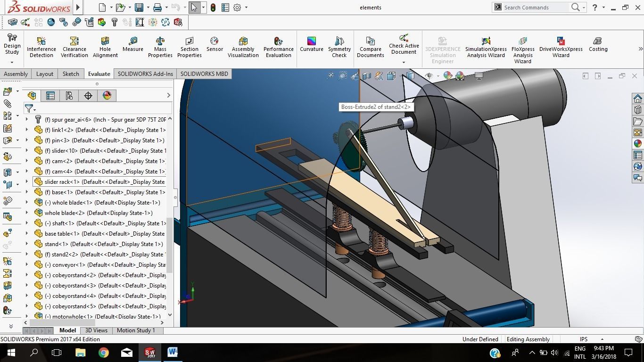Launch DriveWorksXpress Wizard
Screen dimensions: 644x362
pos(561,47)
